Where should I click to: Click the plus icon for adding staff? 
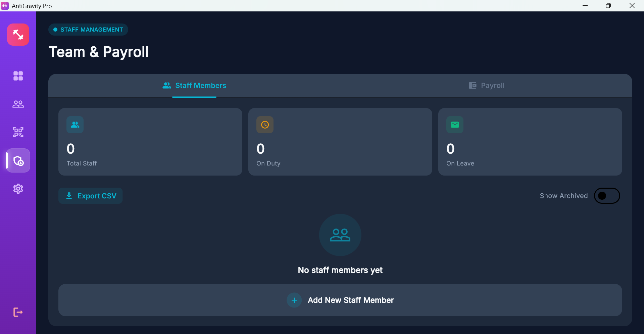click(294, 300)
